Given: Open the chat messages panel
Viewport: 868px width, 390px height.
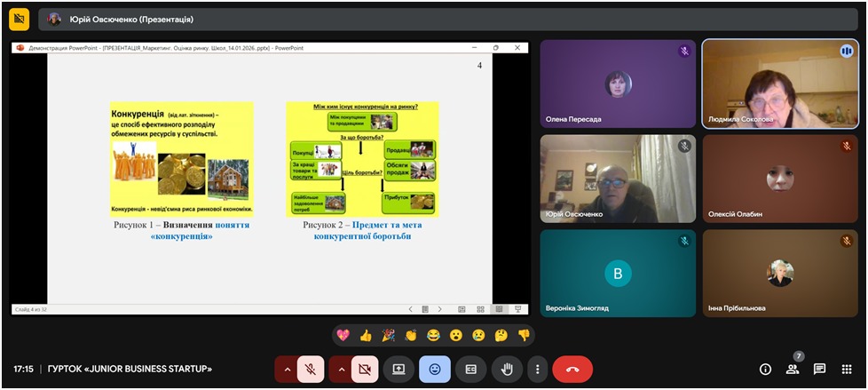Looking at the screenshot, I should click(819, 369).
